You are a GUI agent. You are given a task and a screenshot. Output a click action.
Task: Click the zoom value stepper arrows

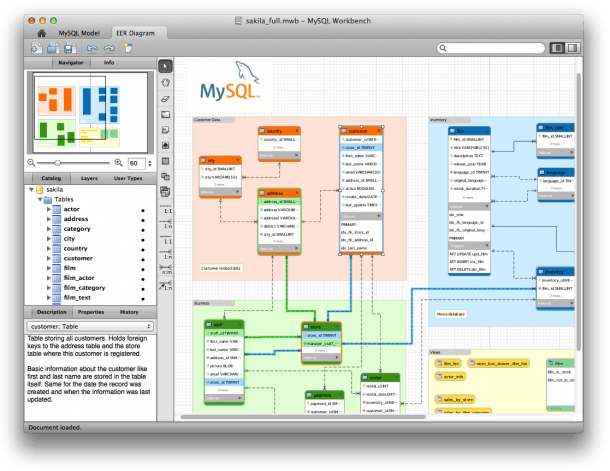click(150, 163)
